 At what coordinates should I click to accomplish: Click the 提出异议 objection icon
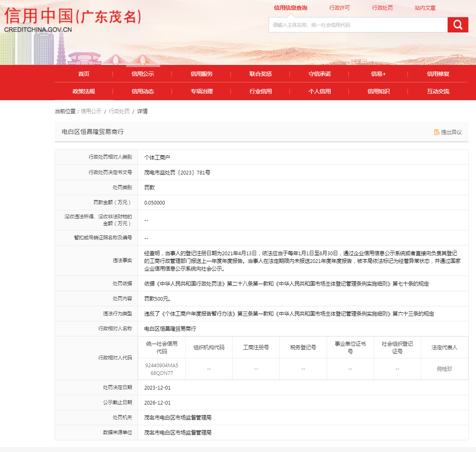[437, 132]
